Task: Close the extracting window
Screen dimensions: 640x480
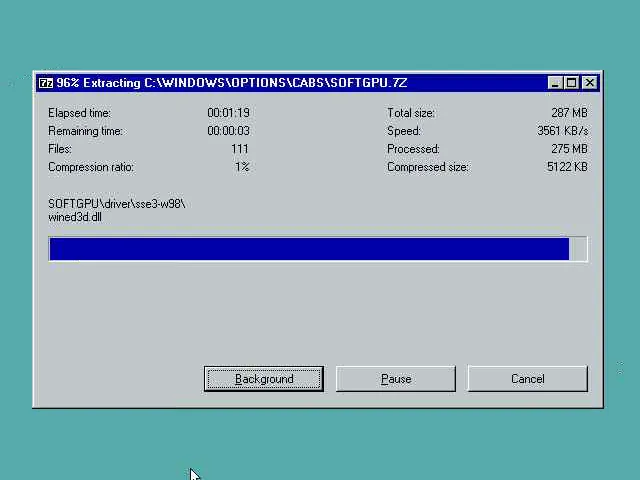Action: (589, 83)
